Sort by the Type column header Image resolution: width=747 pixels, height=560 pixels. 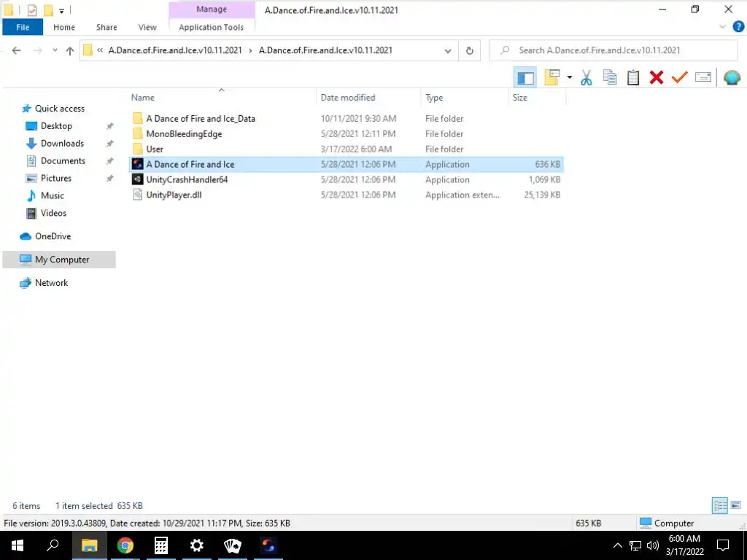(x=434, y=98)
